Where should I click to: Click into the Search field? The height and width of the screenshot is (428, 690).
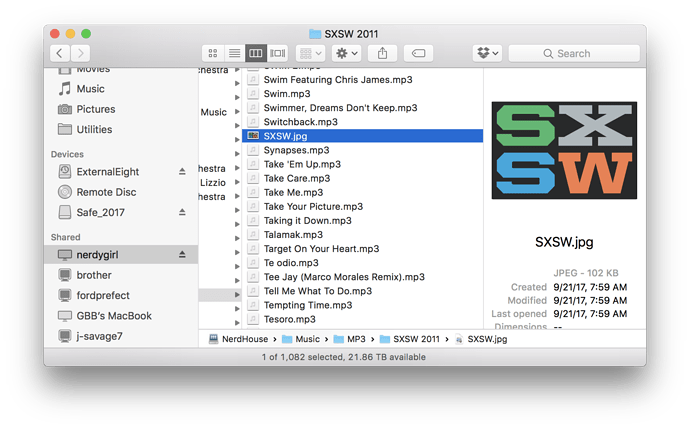point(574,53)
